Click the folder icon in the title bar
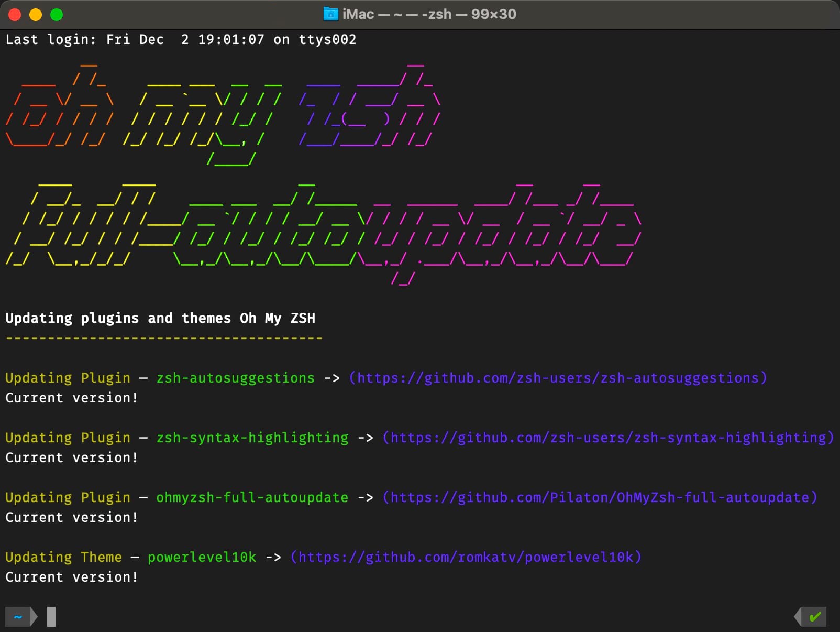The width and height of the screenshot is (840, 632). pyautogui.click(x=330, y=14)
